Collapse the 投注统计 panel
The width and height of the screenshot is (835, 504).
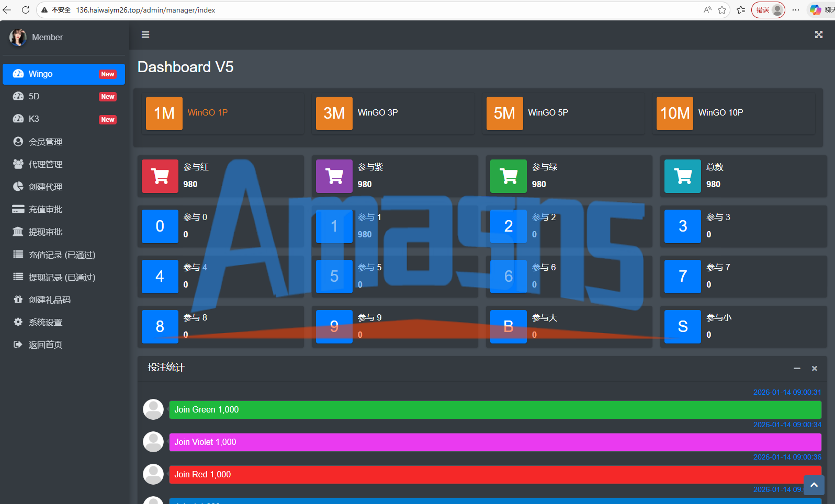(x=797, y=369)
